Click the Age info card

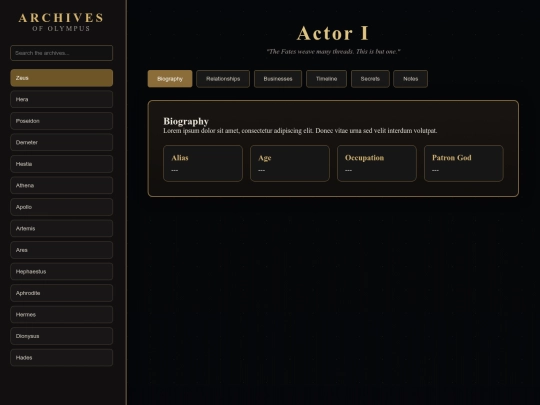click(x=290, y=163)
